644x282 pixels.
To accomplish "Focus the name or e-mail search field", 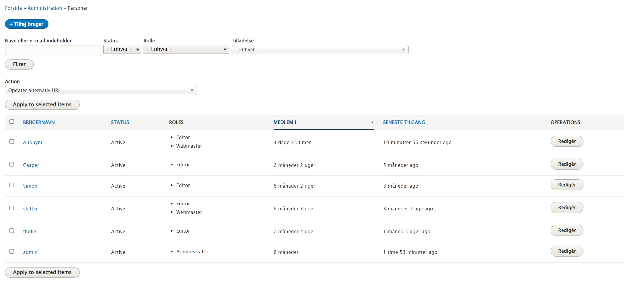I will [x=53, y=51].
